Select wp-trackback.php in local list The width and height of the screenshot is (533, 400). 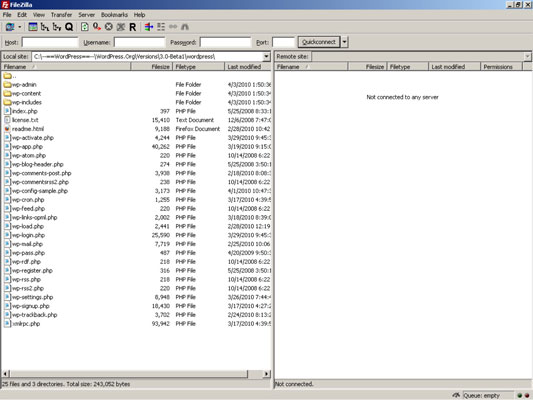coord(35,315)
